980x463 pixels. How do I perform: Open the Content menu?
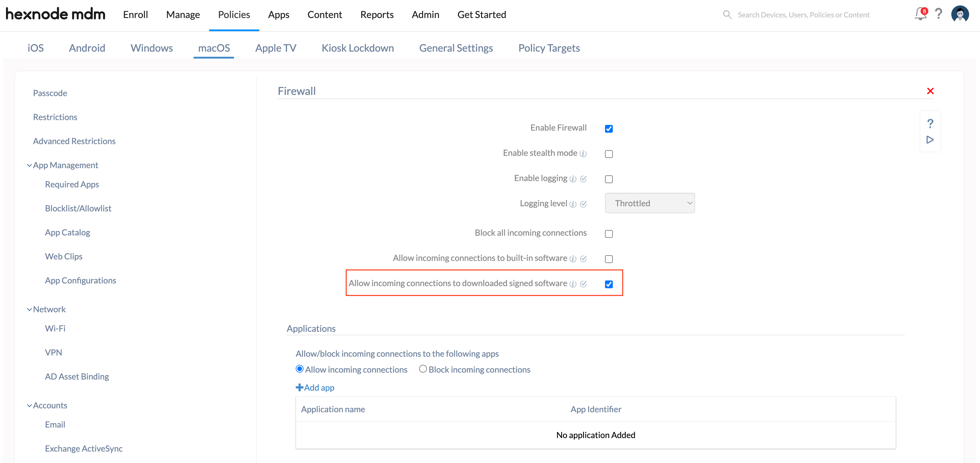pos(325,14)
